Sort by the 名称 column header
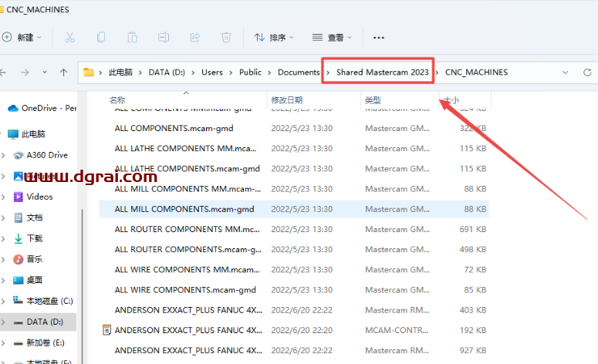This screenshot has height=364, width=598. pyautogui.click(x=117, y=100)
